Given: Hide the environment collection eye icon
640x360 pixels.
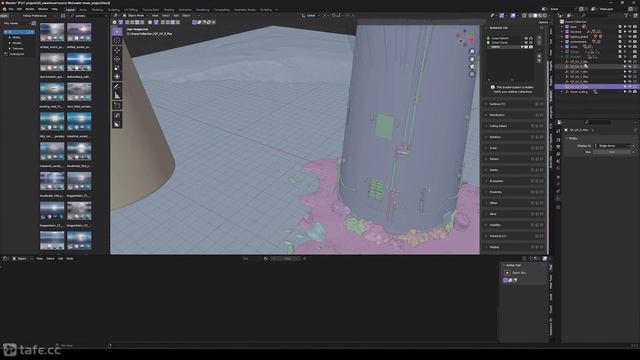Looking at the screenshot, I should coord(630,42).
